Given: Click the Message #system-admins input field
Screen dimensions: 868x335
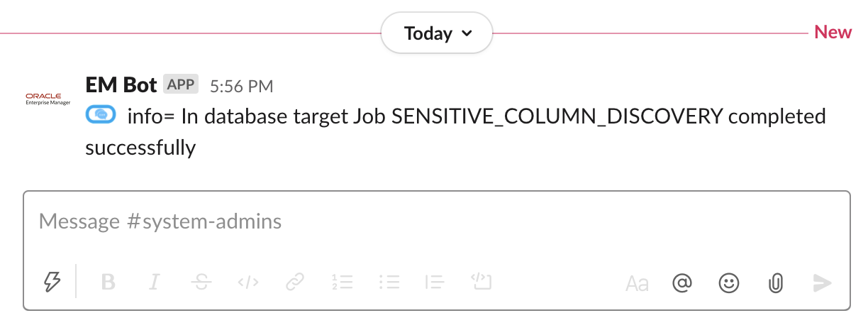Looking at the screenshot, I should (x=425, y=222).
